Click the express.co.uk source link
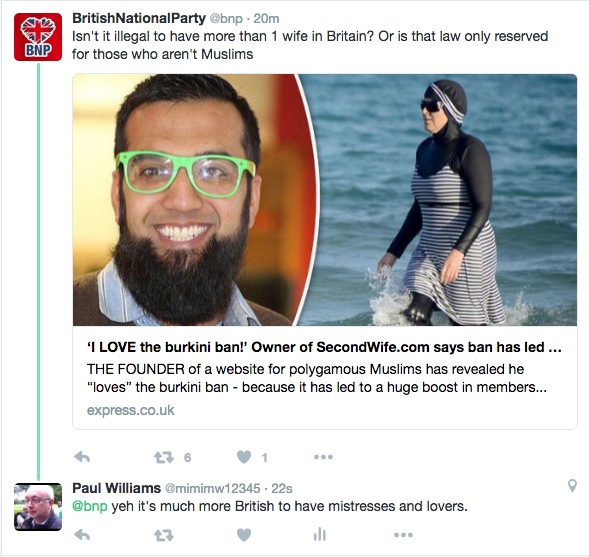This screenshot has width=589, height=557. [x=131, y=410]
